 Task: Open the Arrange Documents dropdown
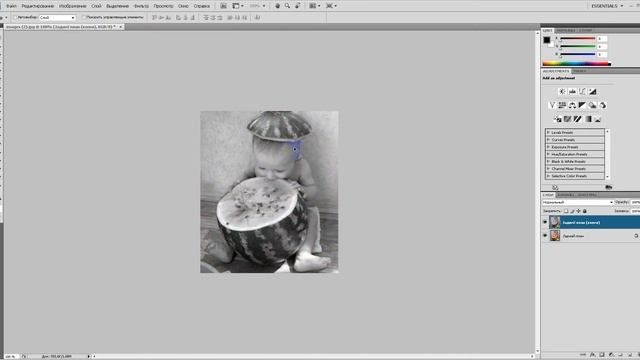(314, 6)
